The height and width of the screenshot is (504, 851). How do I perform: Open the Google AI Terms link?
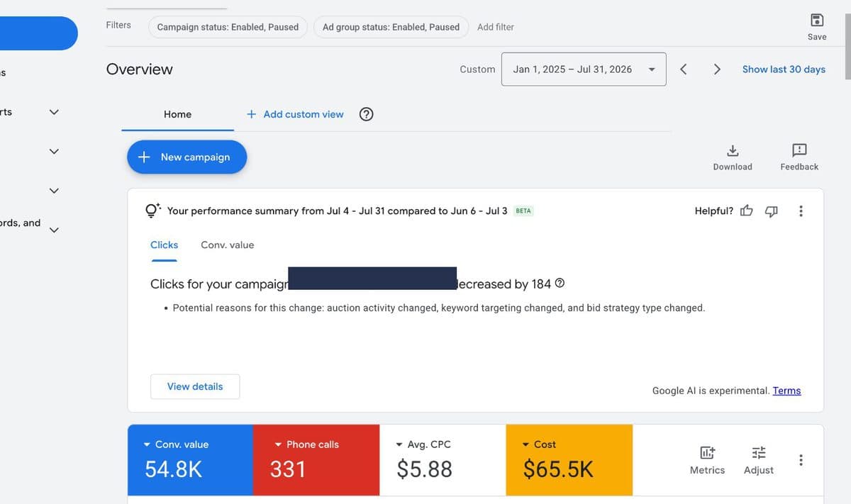click(786, 391)
